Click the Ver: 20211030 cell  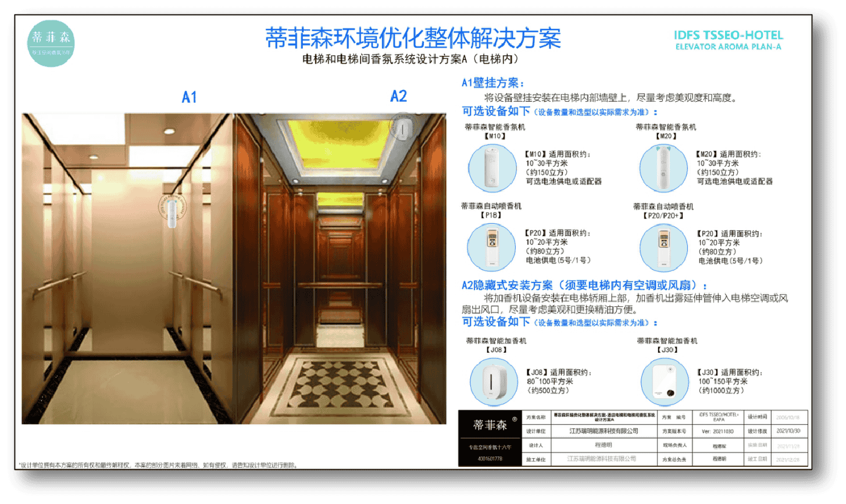pos(718,431)
